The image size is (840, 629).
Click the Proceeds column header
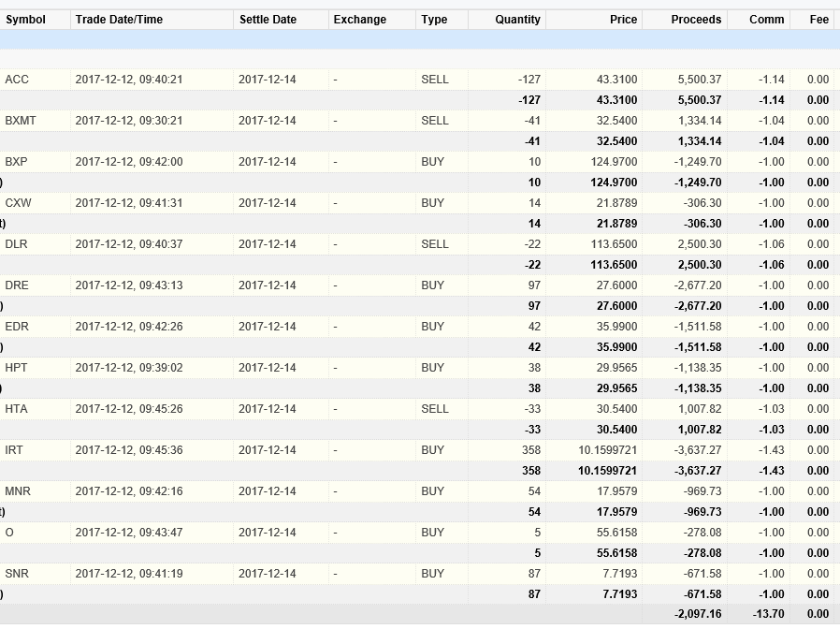click(696, 20)
